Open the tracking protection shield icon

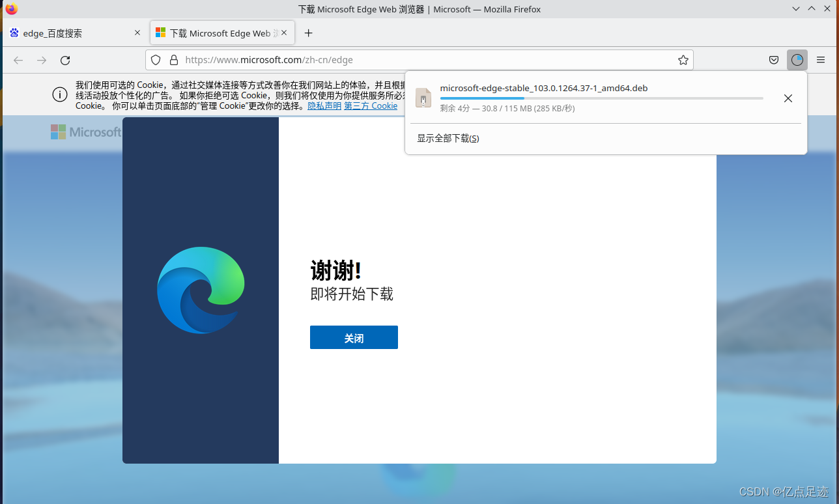[x=156, y=60]
